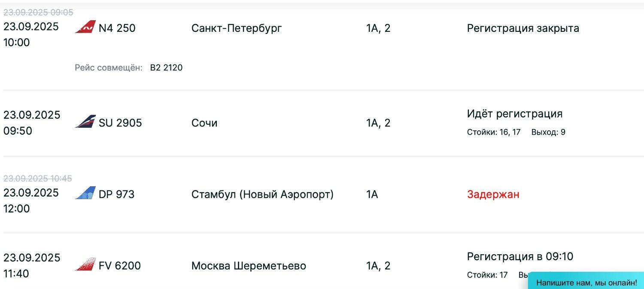Click the Стамбул (Новый Аэропорт) destination
This screenshot has width=644, height=289.
click(262, 194)
